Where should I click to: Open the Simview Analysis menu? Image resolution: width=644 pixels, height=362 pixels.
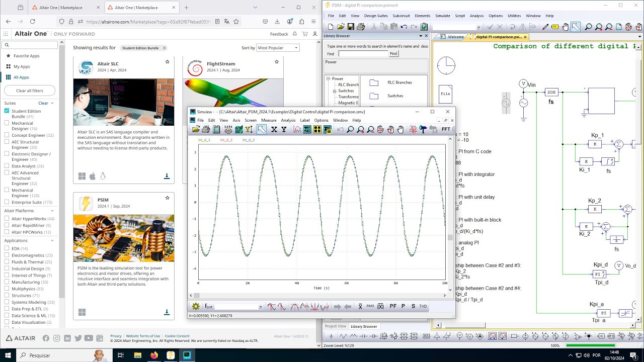(x=288, y=120)
